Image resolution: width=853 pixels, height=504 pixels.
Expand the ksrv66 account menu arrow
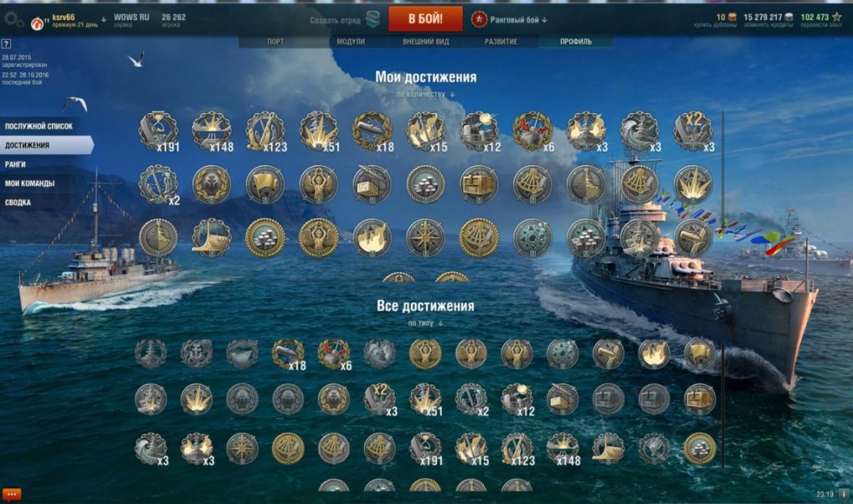(104, 19)
